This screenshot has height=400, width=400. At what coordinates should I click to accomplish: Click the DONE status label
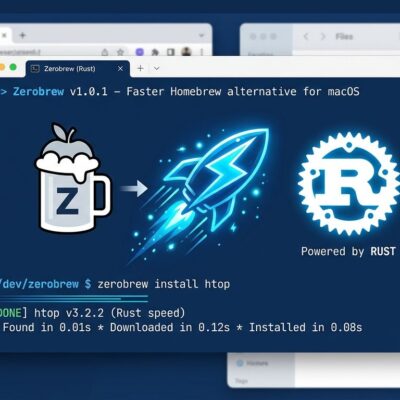click(x=11, y=313)
